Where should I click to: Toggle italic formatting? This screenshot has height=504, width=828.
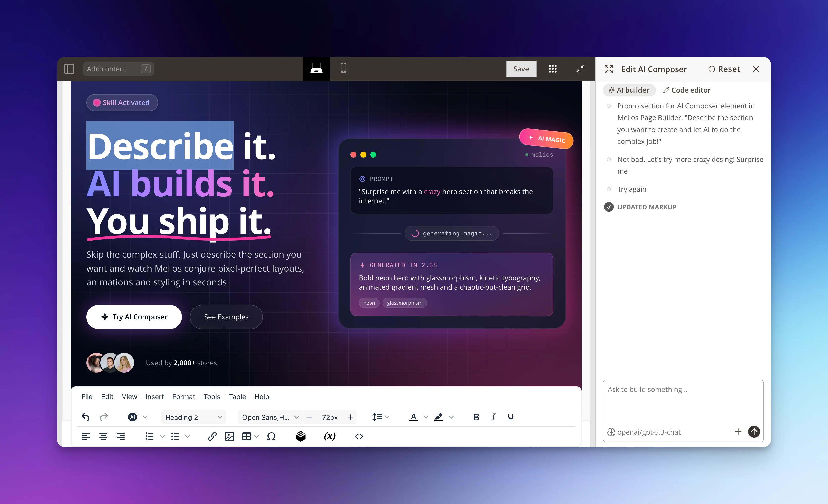pos(493,417)
